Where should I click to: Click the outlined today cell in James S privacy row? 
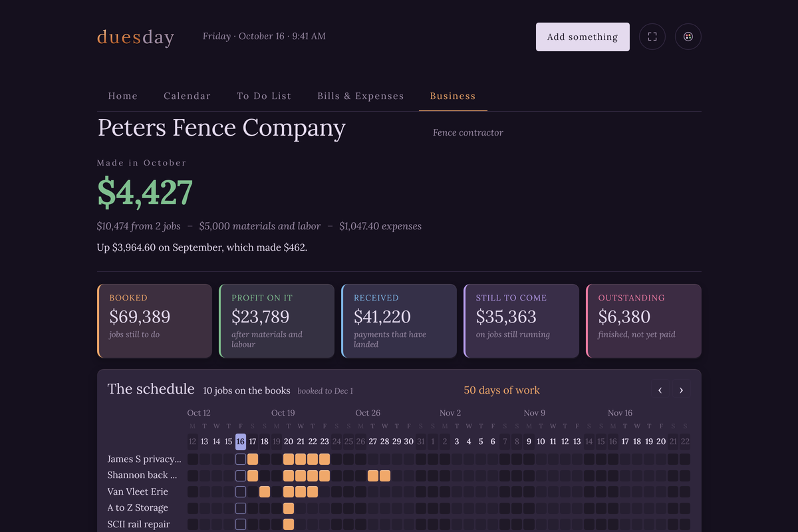tap(241, 459)
